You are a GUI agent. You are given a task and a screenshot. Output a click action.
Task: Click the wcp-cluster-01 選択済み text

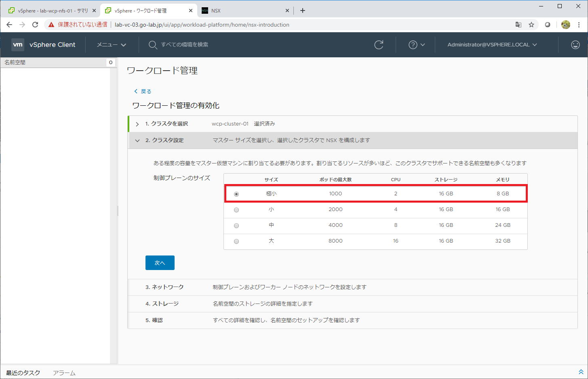pyautogui.click(x=243, y=124)
